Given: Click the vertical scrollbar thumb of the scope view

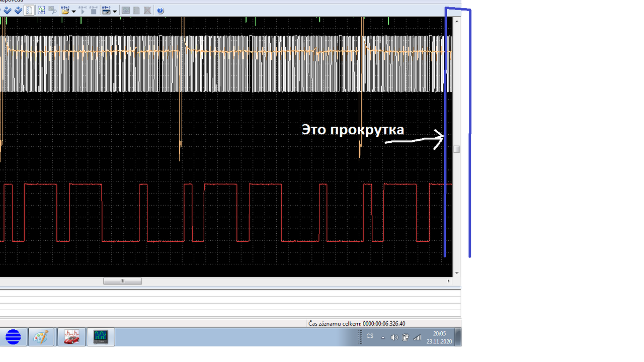Looking at the screenshot, I should [x=457, y=149].
